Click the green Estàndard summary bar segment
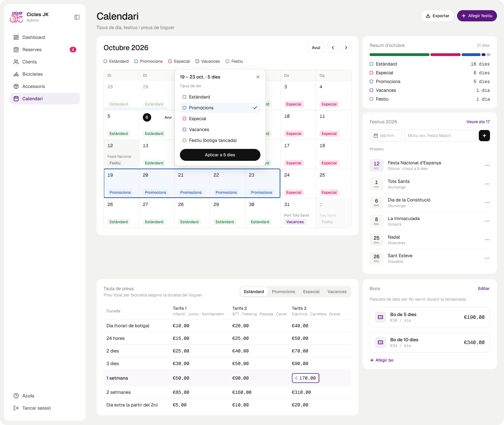Viewport: 504px width, 425px height. pyautogui.click(x=399, y=55)
